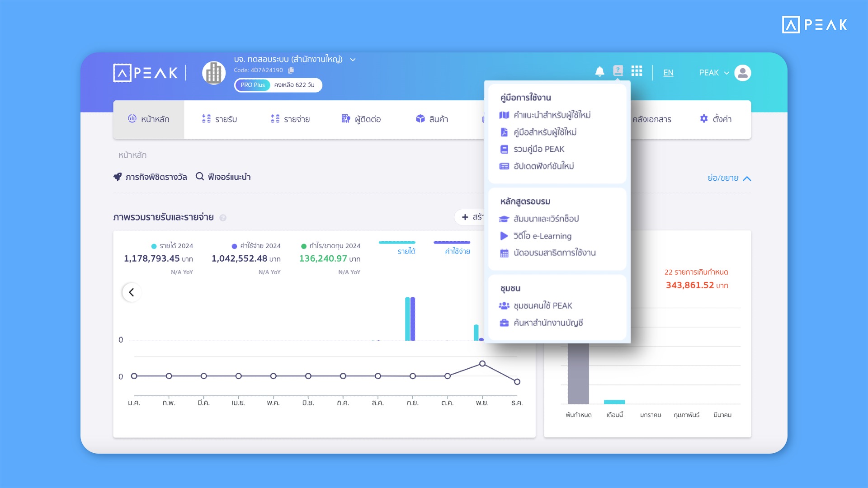Image resolution: width=868 pixels, height=488 pixels.
Task: Open the คลังเอกสาร menu
Action: click(651, 119)
